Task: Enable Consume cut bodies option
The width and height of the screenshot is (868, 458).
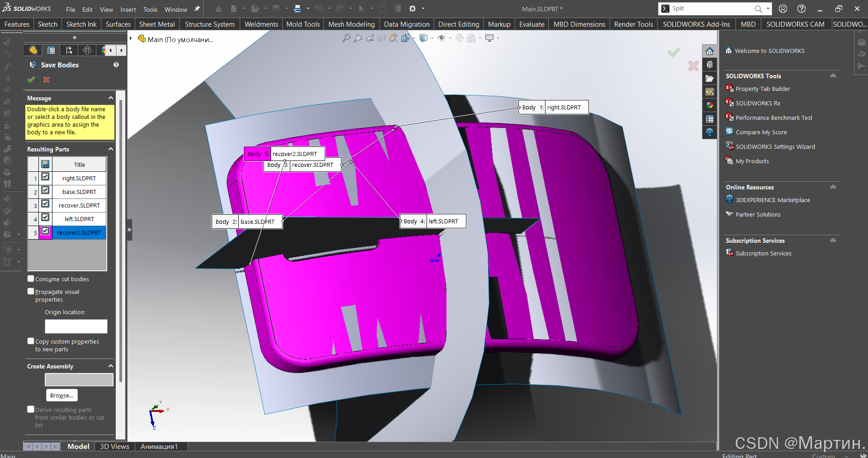Action: 31,279
